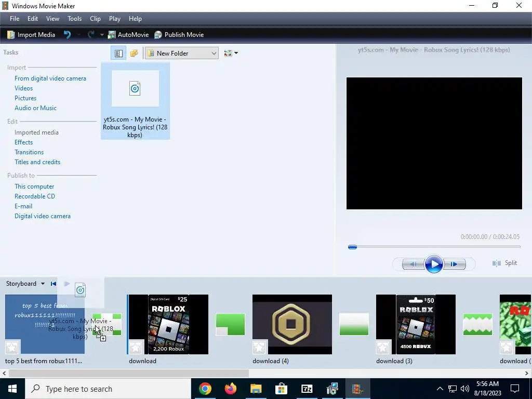Click zigzag transition after 'download (3)'

tap(477, 324)
